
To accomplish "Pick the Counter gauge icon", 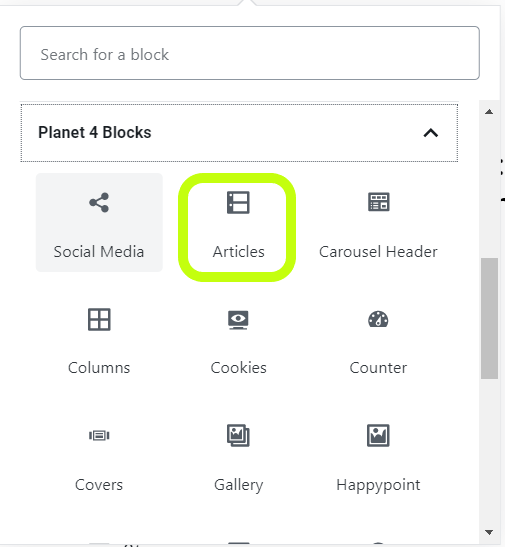I will pyautogui.click(x=378, y=319).
